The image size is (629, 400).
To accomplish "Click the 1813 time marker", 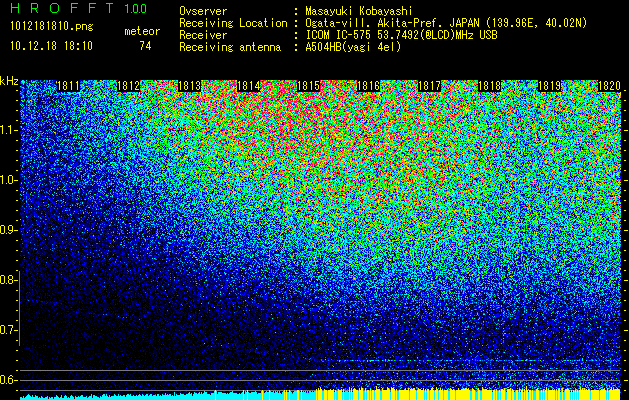I will coord(189,86).
